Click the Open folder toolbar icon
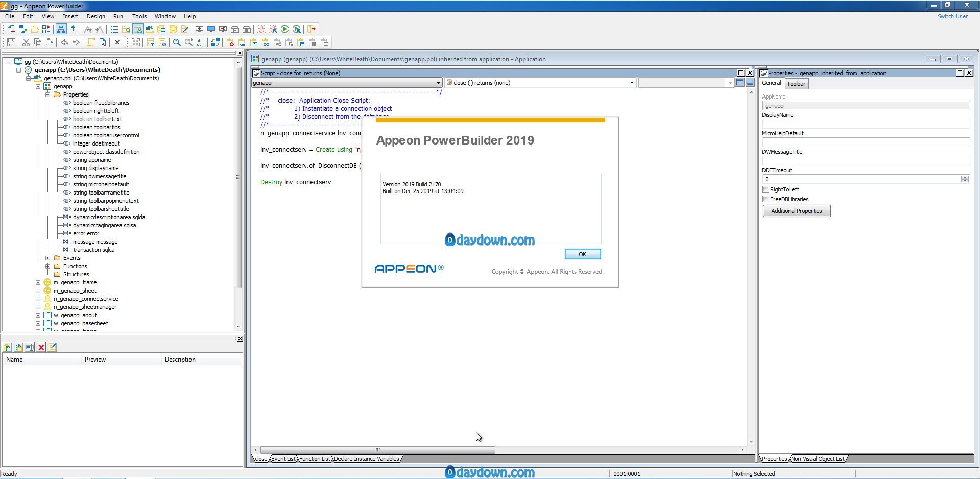This screenshot has width=980, height=479. coord(34,29)
